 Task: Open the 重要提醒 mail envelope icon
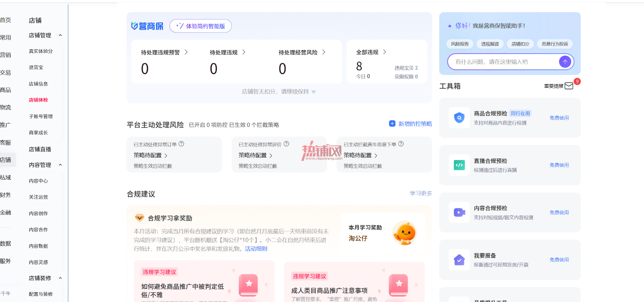pos(569,86)
